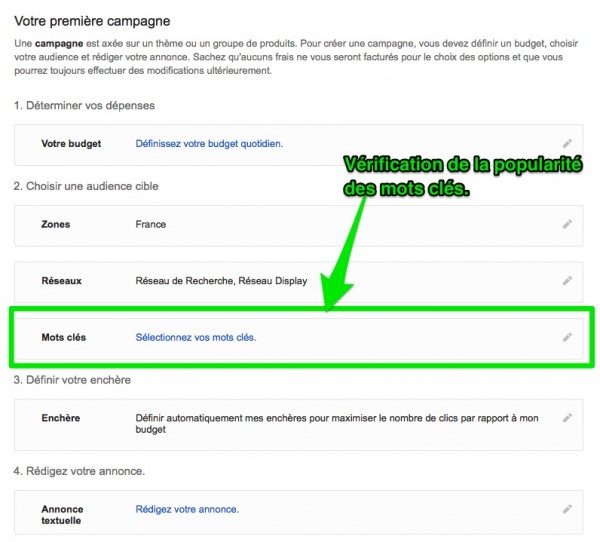This screenshot has width=600, height=542.
Task: Click the 'Zones' row label
Action: coord(56,225)
